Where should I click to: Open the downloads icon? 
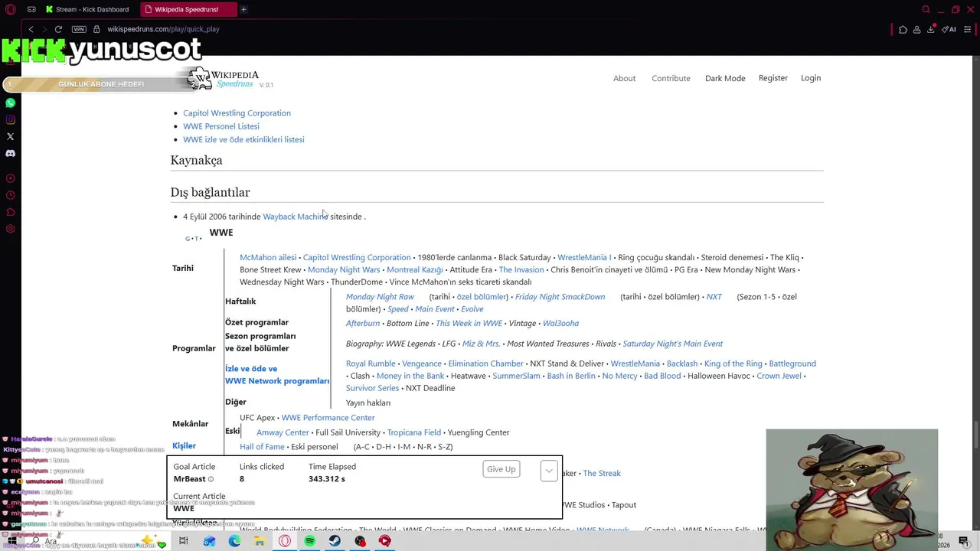click(930, 29)
